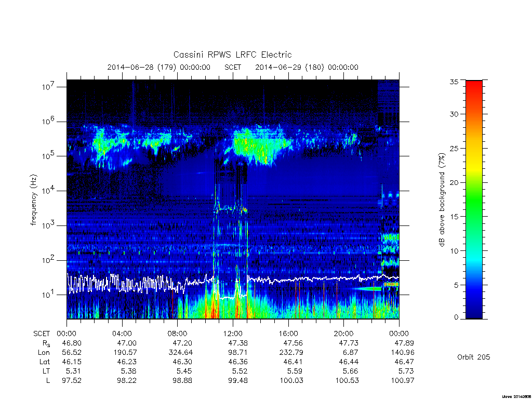Click the colorbar tick label '20'
The image size is (532, 399).
[454, 182]
